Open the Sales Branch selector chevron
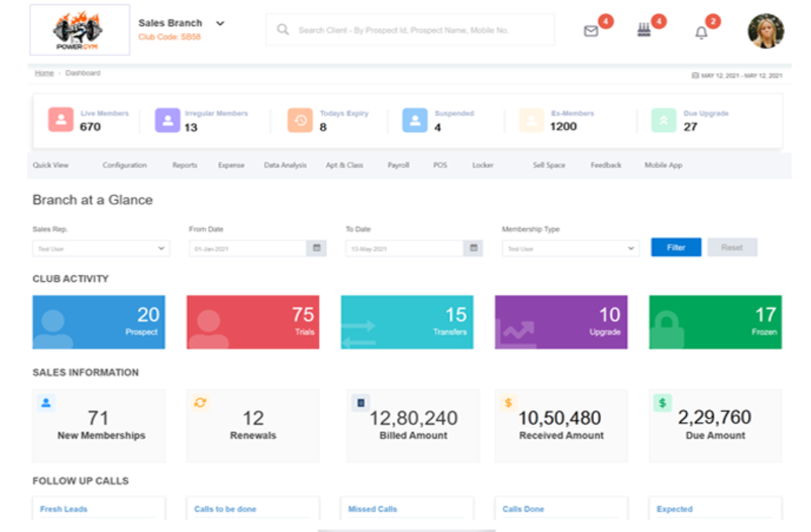Viewport: 811px width, 532px height. 221,23
